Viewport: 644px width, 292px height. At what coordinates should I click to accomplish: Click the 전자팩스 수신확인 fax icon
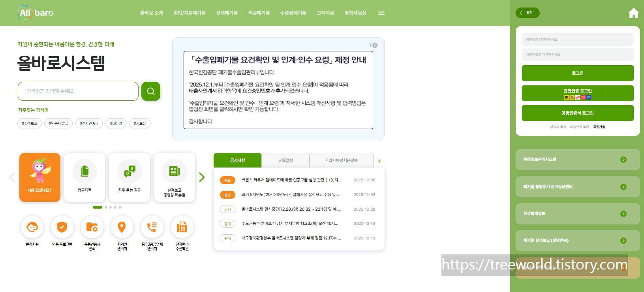point(182,227)
